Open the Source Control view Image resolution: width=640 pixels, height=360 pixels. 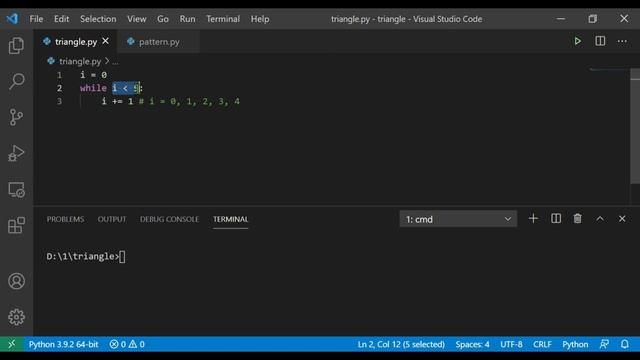[16, 117]
